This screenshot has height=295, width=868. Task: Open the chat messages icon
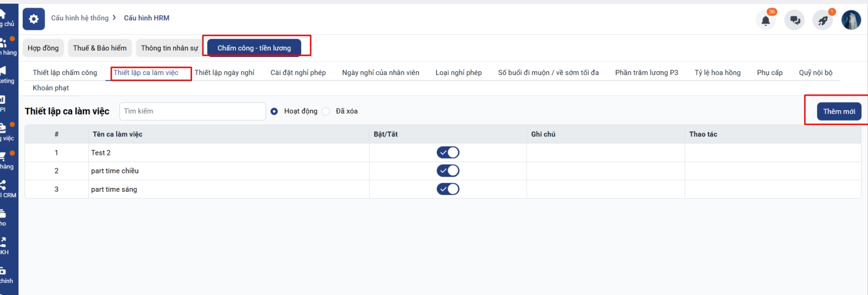pyautogui.click(x=795, y=21)
